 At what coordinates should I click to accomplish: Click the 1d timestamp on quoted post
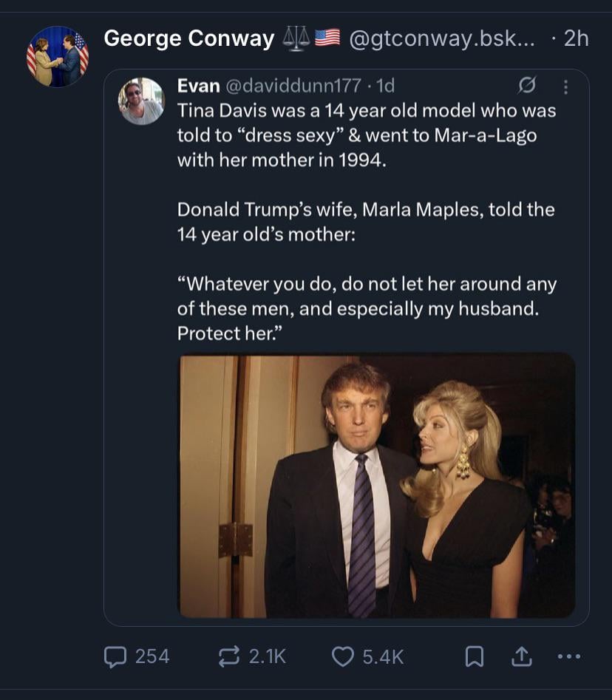tap(385, 86)
